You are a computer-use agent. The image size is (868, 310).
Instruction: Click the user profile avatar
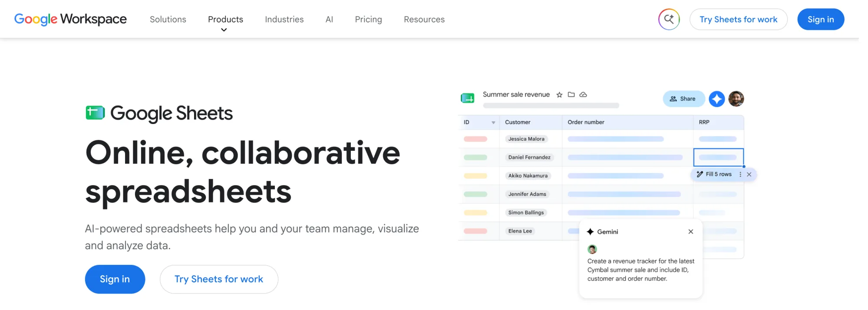point(736,99)
